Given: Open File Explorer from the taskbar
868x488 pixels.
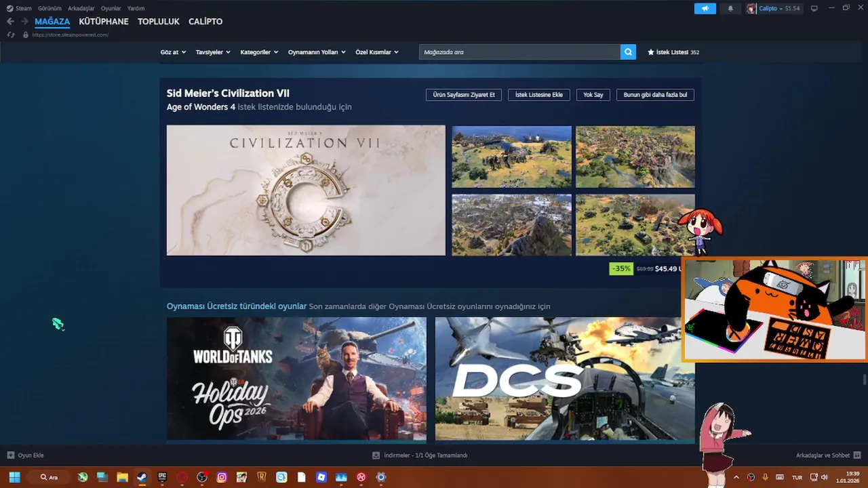Looking at the screenshot, I should pos(122,477).
